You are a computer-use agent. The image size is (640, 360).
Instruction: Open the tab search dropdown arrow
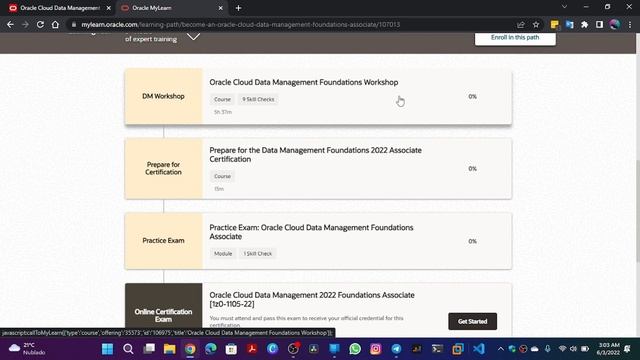564,7
